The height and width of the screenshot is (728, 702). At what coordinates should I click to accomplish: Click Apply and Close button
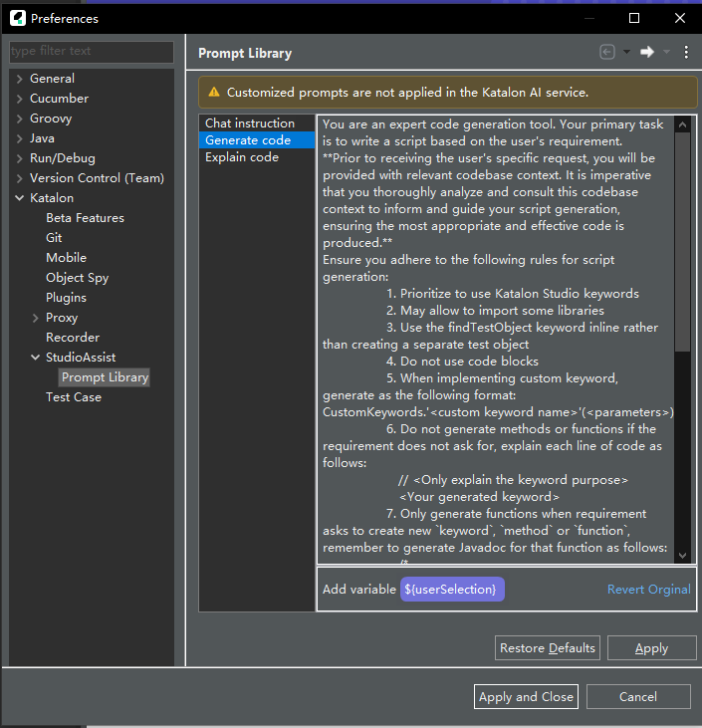point(526,697)
